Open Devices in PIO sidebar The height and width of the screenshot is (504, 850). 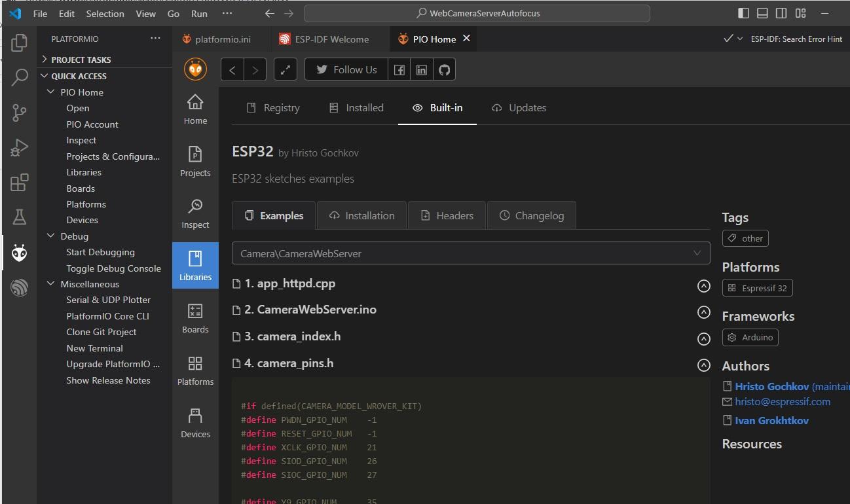point(195,423)
